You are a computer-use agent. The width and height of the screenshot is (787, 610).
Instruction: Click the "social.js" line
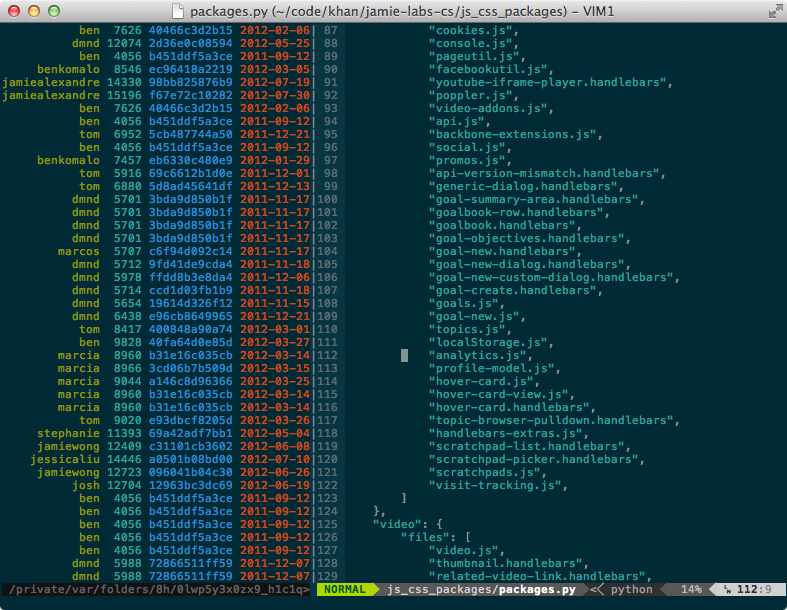(x=470, y=148)
